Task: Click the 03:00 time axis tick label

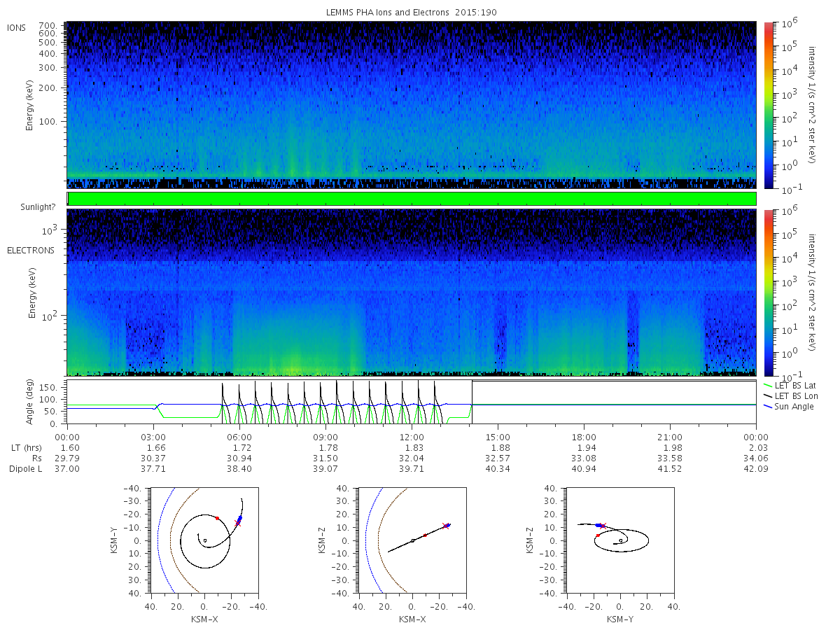Action: (x=153, y=437)
